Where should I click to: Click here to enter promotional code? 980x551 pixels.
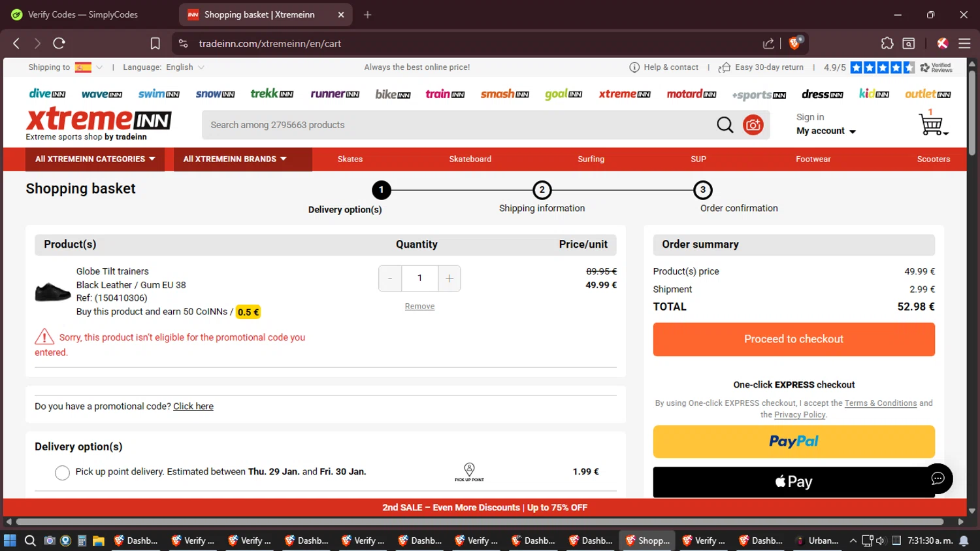point(193,407)
